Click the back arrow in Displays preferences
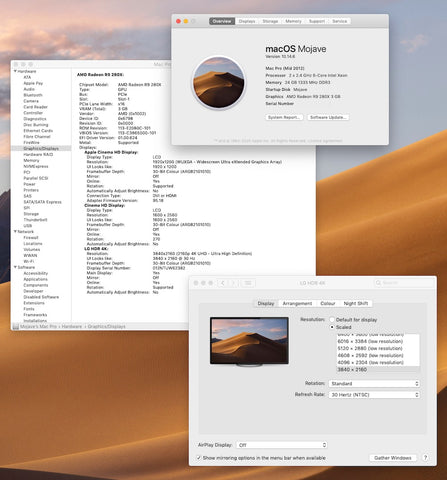This screenshot has height=480, width=447. [x=223, y=283]
